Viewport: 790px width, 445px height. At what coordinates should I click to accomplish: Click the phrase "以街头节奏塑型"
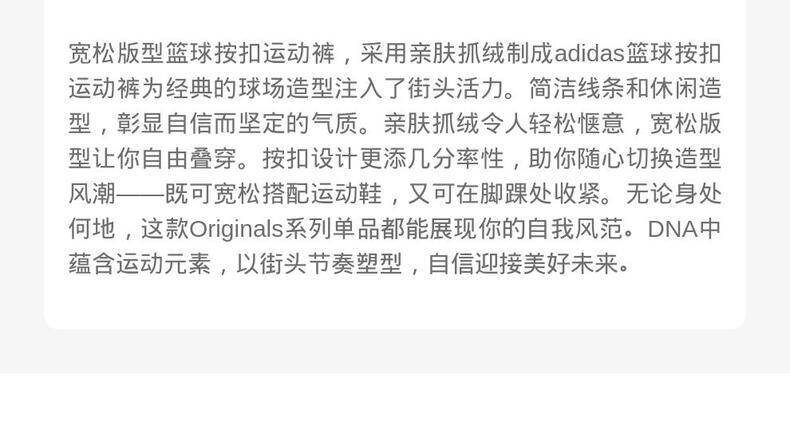coord(319,264)
